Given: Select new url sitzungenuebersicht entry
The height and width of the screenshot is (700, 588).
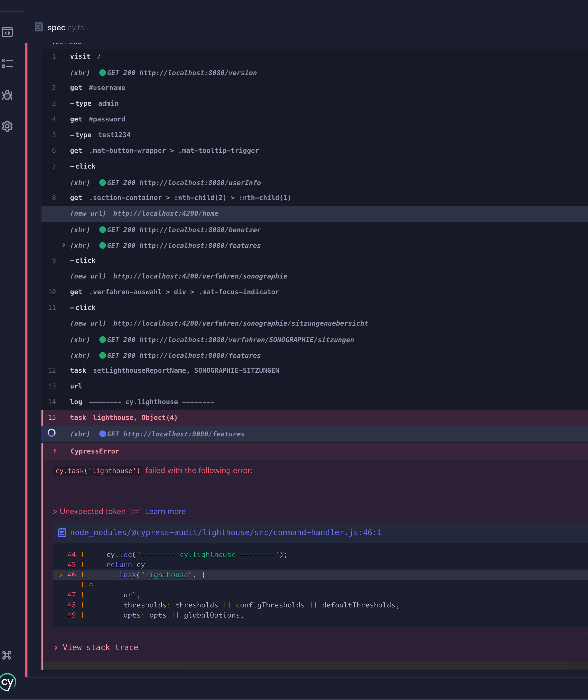Looking at the screenshot, I should 315,323.
